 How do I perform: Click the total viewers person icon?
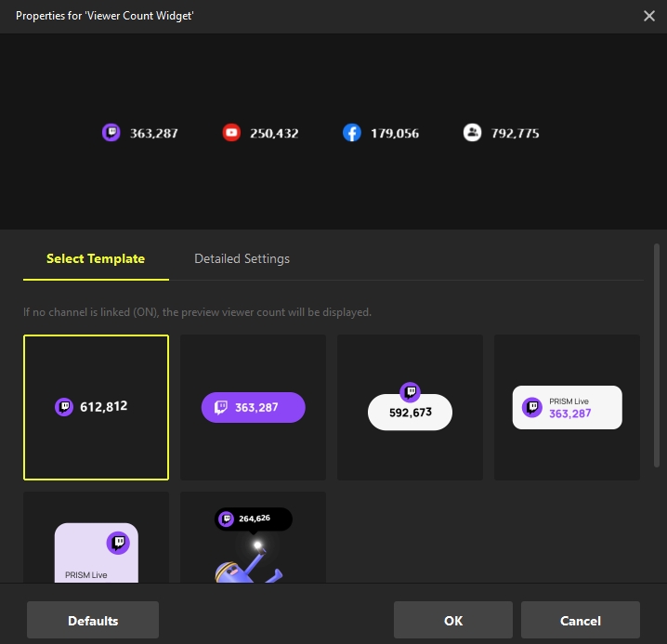point(472,133)
